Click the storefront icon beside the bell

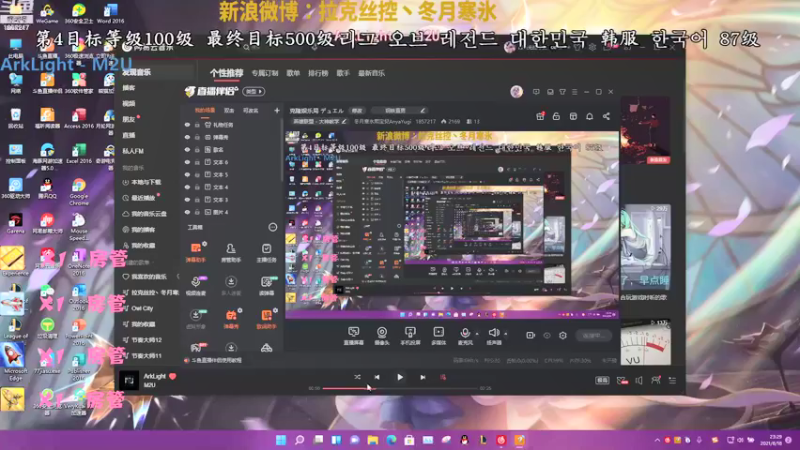(573, 116)
